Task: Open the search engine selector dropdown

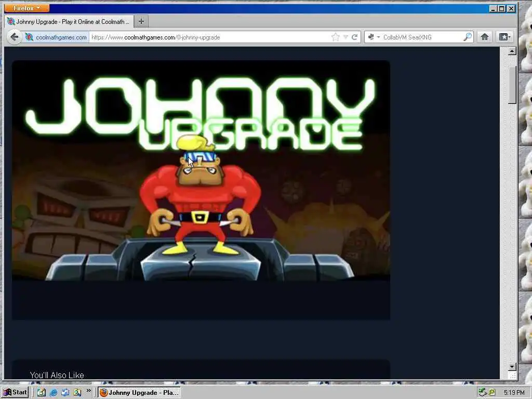Action: (x=374, y=37)
